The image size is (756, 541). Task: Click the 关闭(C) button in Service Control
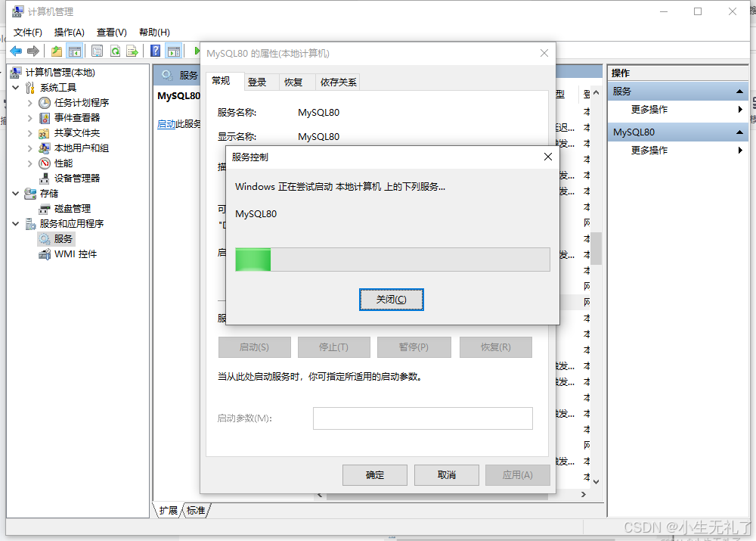pyautogui.click(x=392, y=300)
